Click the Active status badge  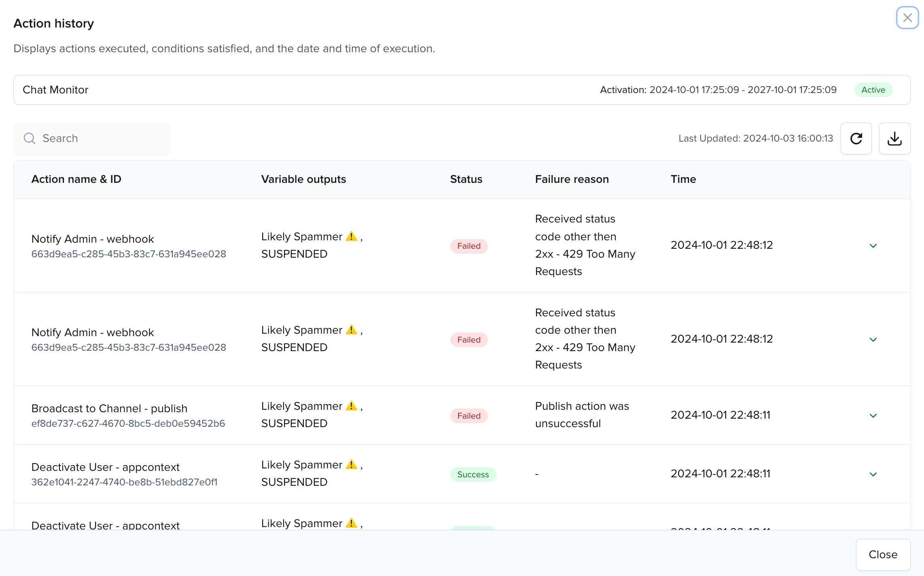point(873,90)
